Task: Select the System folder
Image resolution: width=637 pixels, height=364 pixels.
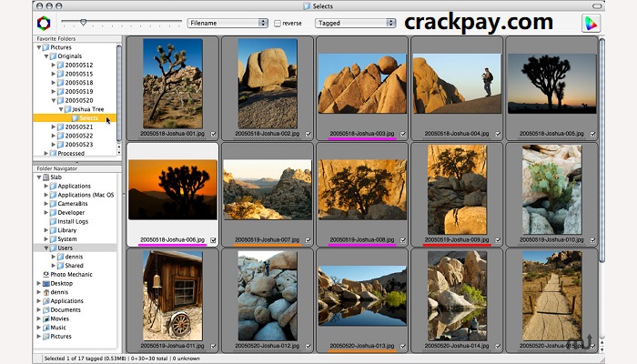Action: pyautogui.click(x=67, y=238)
